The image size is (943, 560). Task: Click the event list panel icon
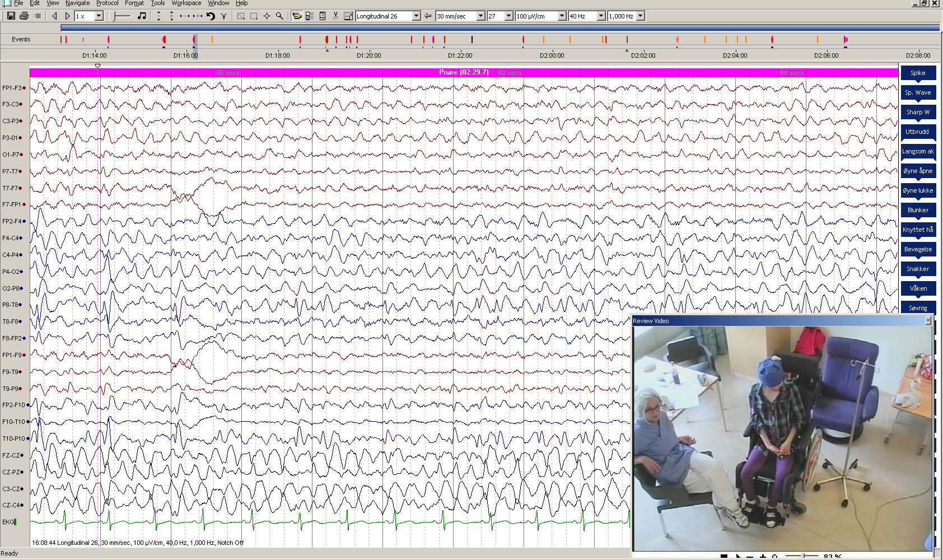(310, 16)
